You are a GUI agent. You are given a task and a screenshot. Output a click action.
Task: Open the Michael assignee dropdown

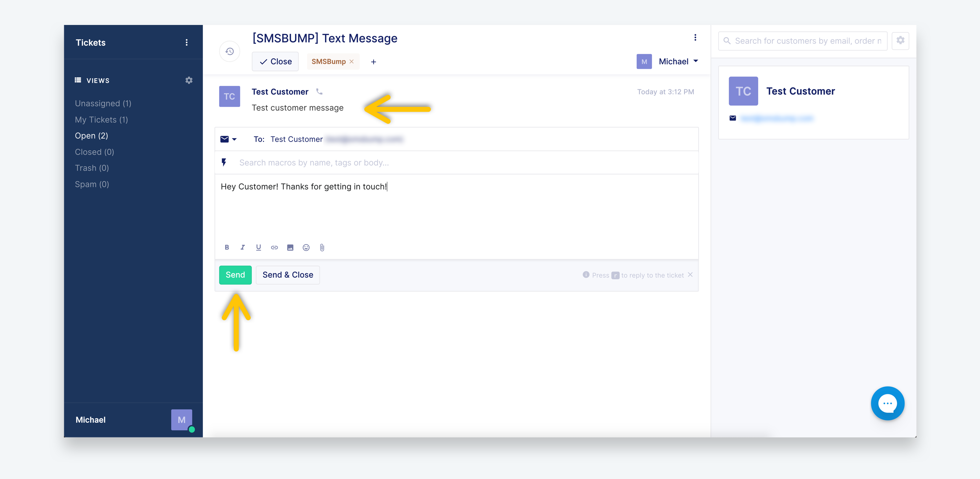click(678, 61)
